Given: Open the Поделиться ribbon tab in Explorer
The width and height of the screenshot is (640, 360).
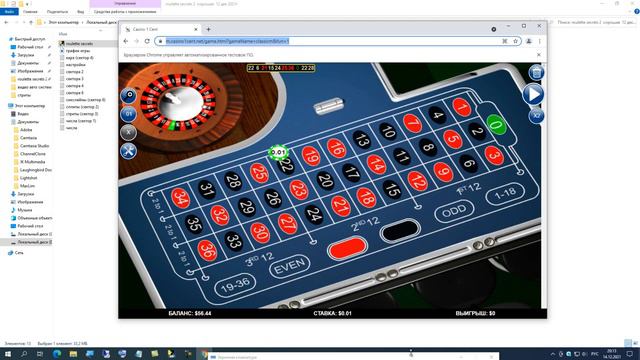Looking at the screenshot, I should (x=58, y=12).
